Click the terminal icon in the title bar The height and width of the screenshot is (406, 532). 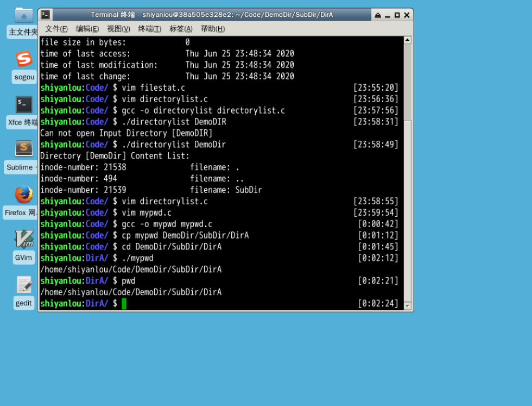point(46,15)
